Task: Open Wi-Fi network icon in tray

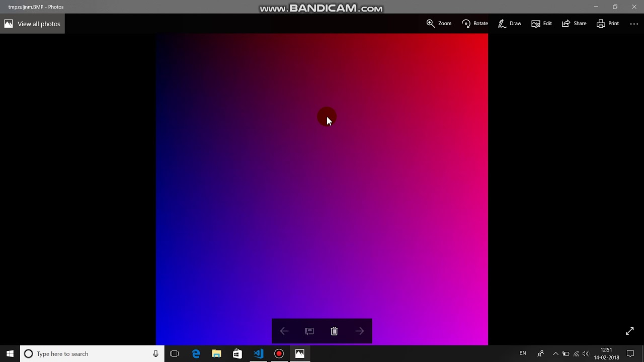Action: pyautogui.click(x=576, y=353)
